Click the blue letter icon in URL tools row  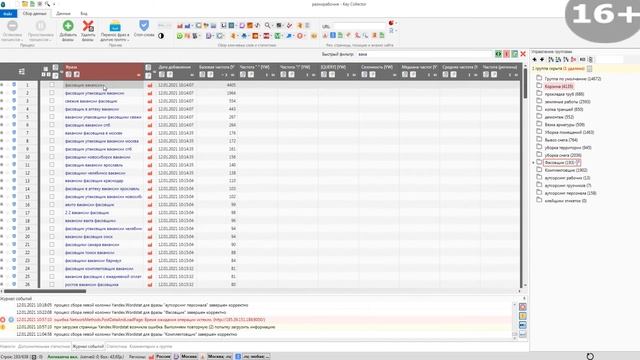pos(333,36)
